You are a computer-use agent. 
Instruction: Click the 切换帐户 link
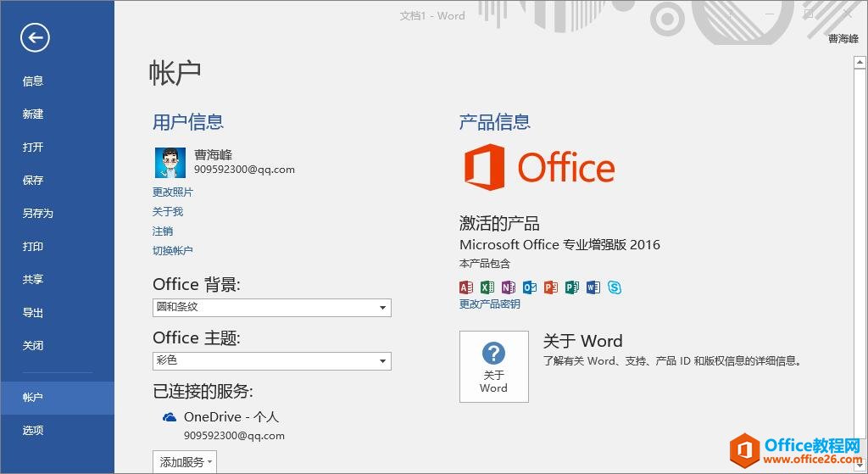[x=173, y=250]
